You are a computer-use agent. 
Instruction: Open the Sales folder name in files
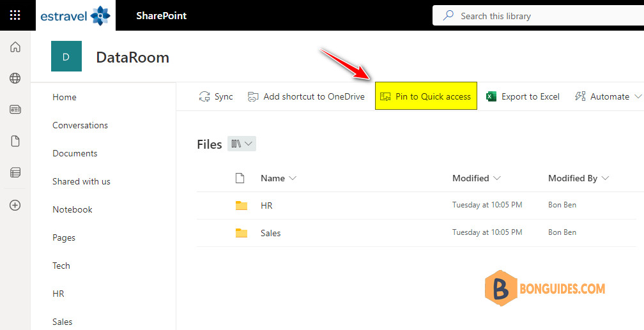click(271, 233)
